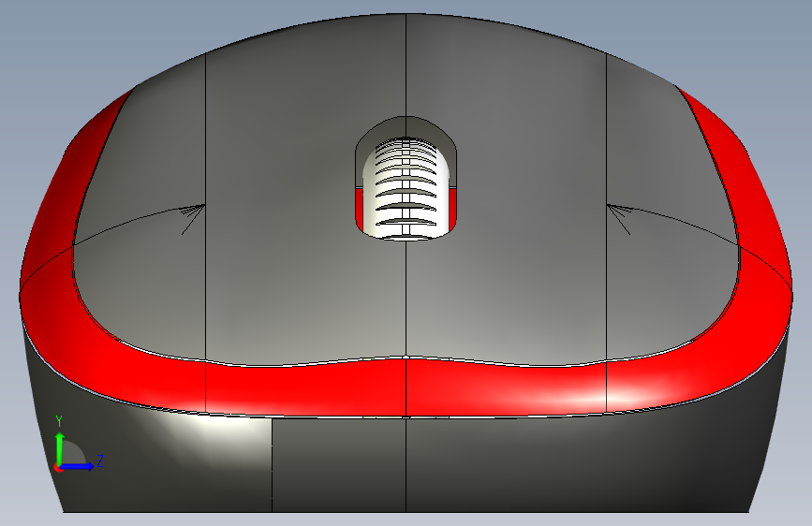Select the white scroll wheel in the slot

[406, 188]
